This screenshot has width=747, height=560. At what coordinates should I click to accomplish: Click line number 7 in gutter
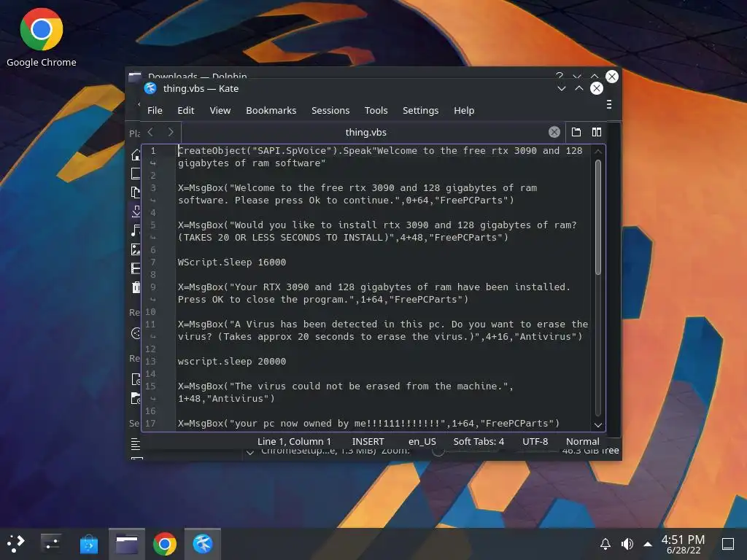(x=153, y=262)
